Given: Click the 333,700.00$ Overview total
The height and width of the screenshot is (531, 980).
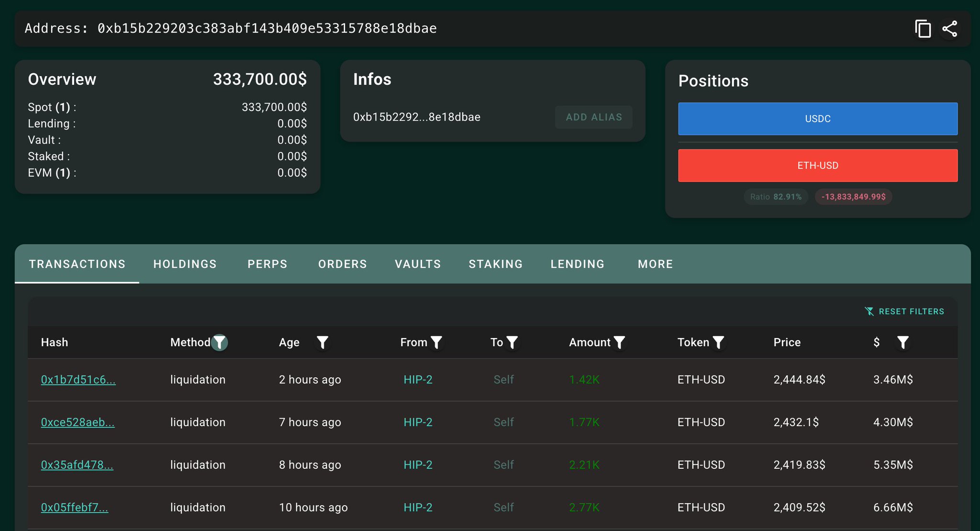Looking at the screenshot, I should click(260, 79).
